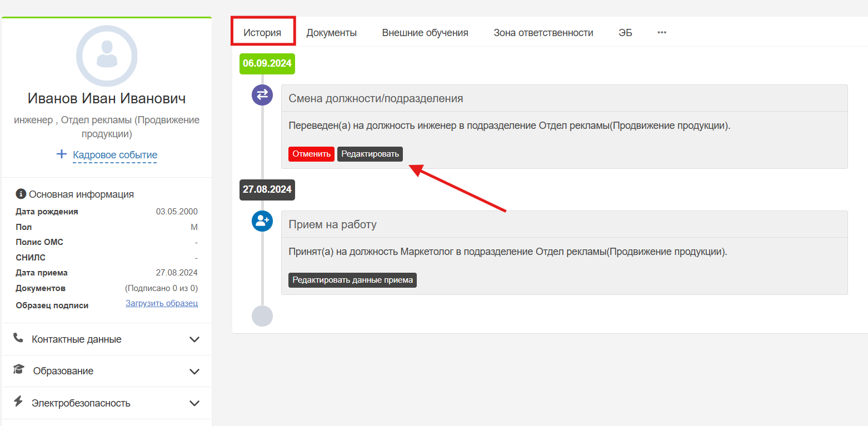
Task: Click the Прием на работу event header
Action: pyautogui.click(x=565, y=224)
